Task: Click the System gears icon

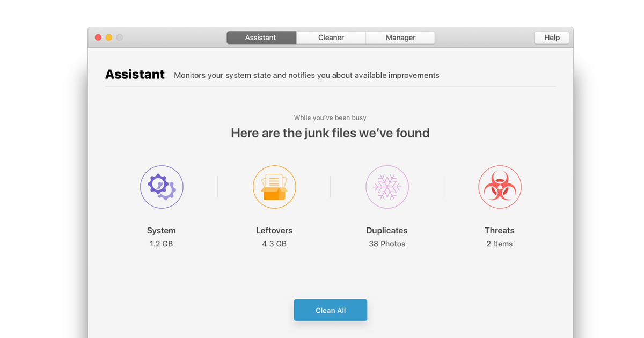Action: click(162, 187)
